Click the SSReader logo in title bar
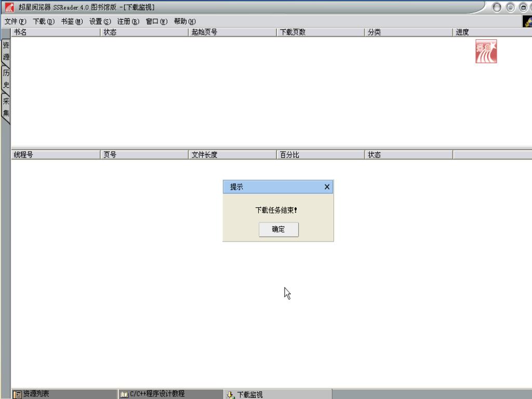This screenshot has height=399, width=532. click(x=9, y=7)
